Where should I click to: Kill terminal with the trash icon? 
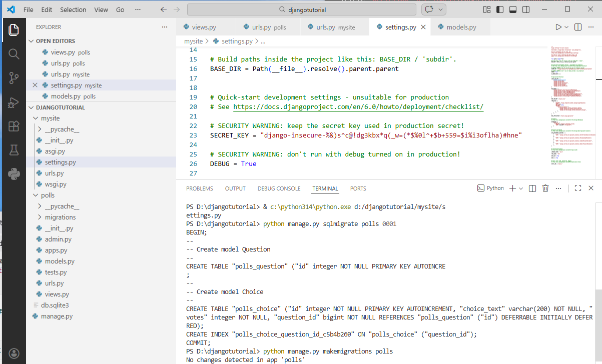click(545, 188)
